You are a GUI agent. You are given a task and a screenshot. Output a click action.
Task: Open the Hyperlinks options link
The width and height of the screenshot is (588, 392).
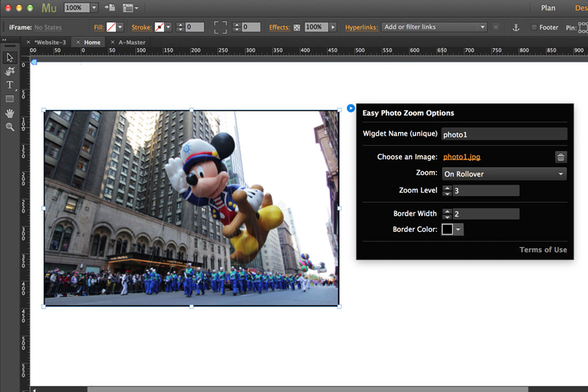coord(362,27)
